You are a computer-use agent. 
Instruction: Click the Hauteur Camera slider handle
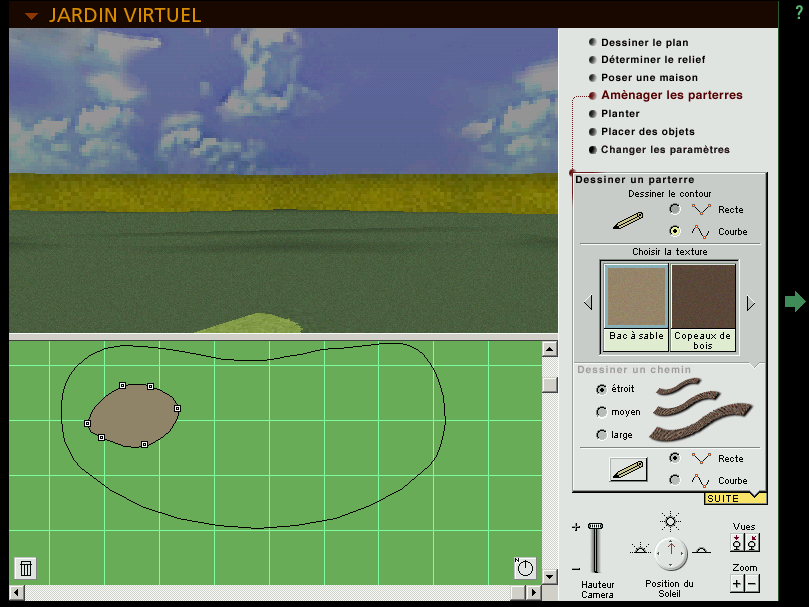(596, 526)
